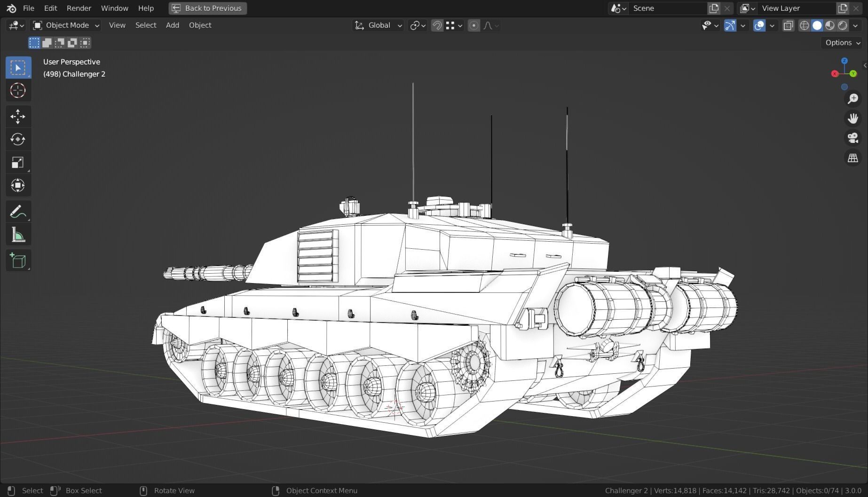868x497 pixels.
Task: Open the Object Mode dropdown
Action: 66,25
